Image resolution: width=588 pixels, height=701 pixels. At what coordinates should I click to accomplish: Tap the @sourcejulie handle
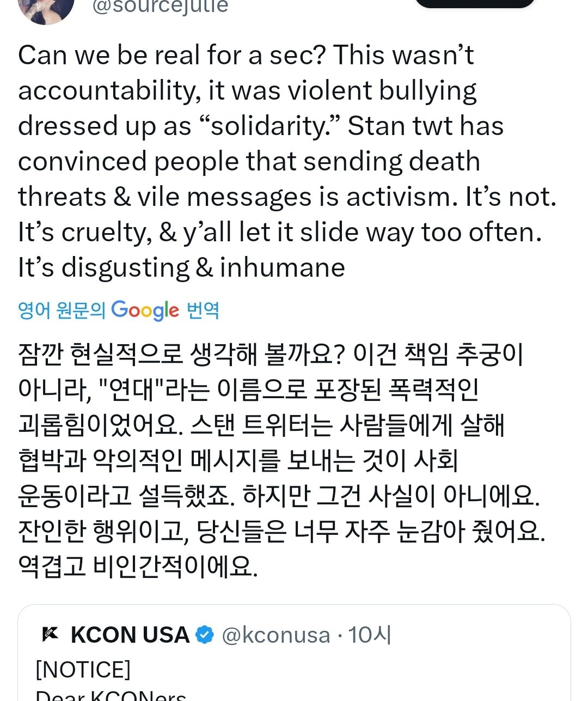coord(160,7)
